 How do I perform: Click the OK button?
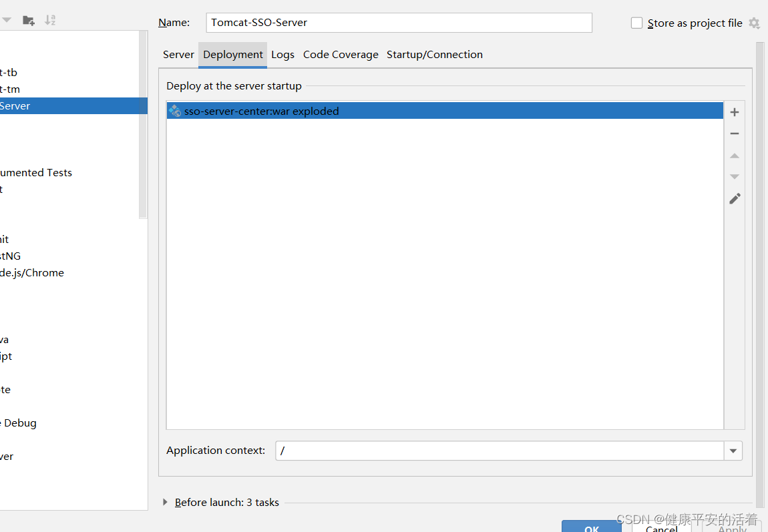(591, 528)
